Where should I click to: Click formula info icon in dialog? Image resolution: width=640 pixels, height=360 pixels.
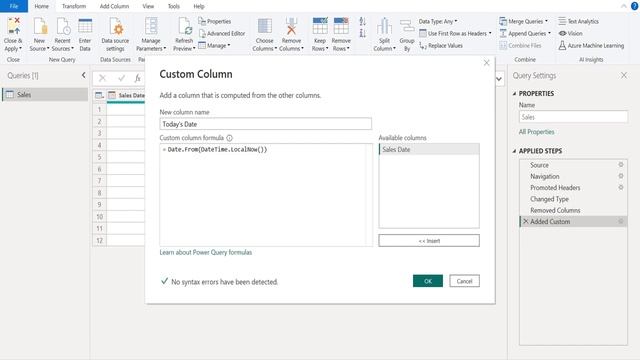coord(229,138)
